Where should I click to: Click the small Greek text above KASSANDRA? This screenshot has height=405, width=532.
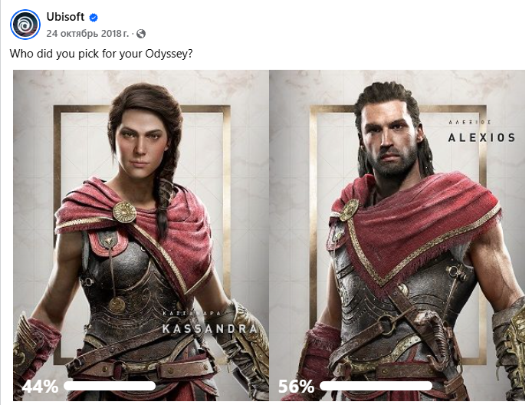(x=192, y=314)
